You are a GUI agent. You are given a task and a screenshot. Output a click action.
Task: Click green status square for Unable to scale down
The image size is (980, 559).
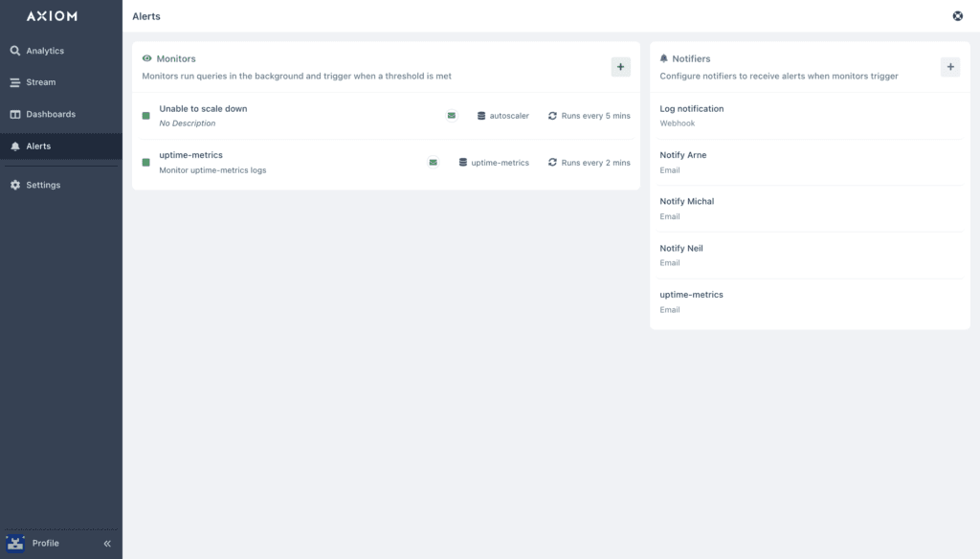[x=146, y=116]
